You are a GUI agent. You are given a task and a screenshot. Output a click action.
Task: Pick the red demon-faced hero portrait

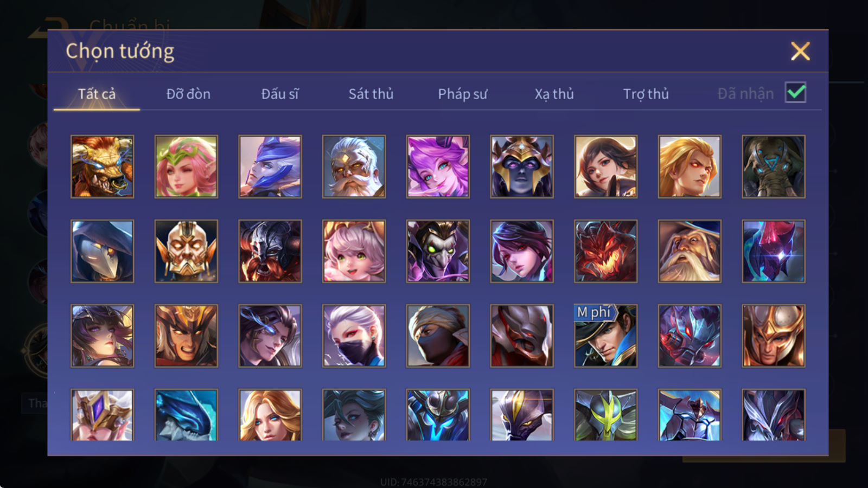605,251
